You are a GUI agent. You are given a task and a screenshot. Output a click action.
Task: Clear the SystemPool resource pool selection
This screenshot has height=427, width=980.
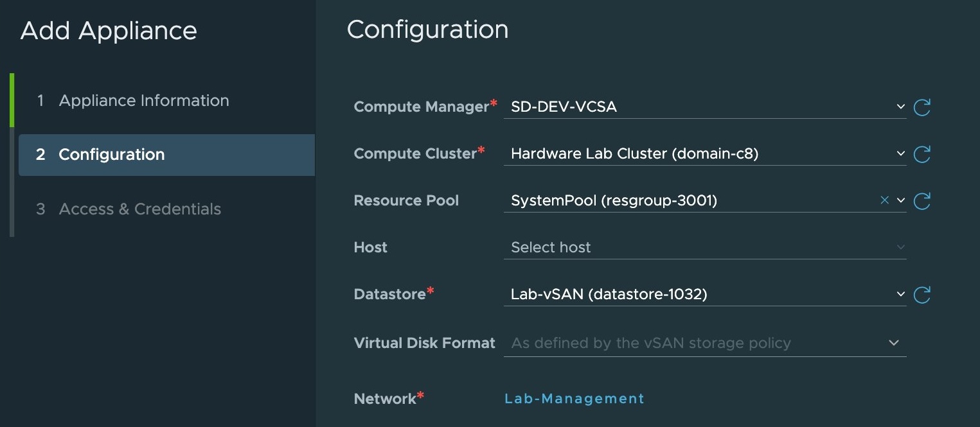pos(884,200)
